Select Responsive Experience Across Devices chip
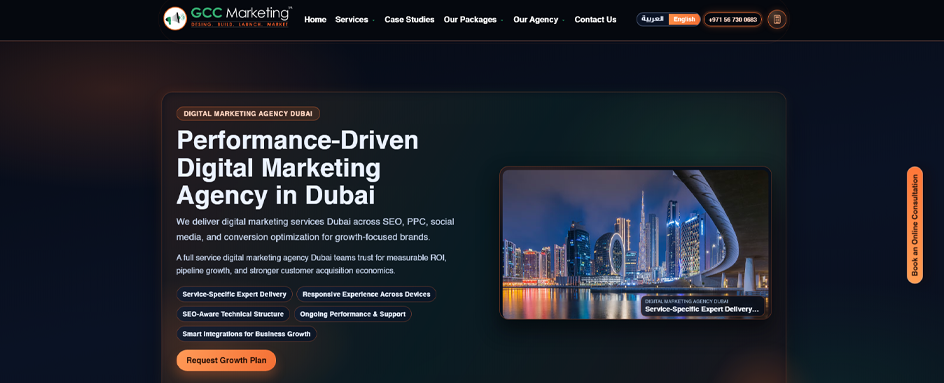The image size is (944, 383). tap(366, 294)
